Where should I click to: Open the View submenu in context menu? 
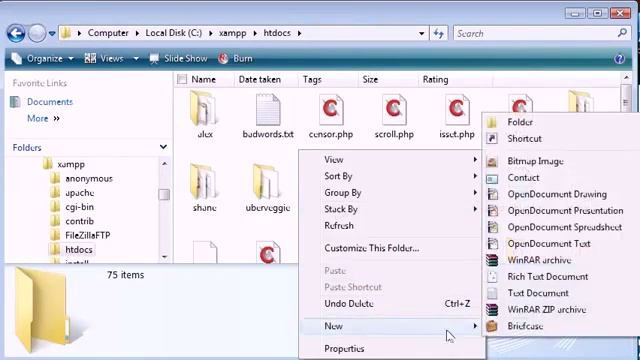(392, 160)
